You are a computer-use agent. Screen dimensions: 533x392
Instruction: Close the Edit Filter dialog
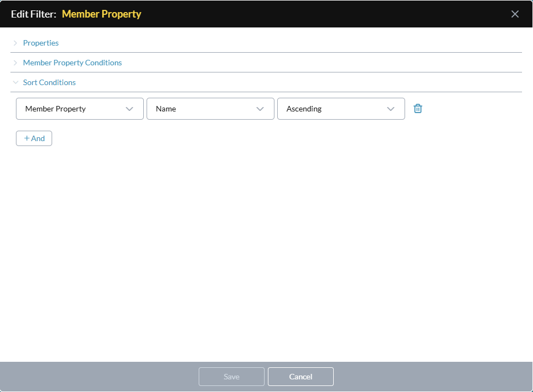pos(515,14)
